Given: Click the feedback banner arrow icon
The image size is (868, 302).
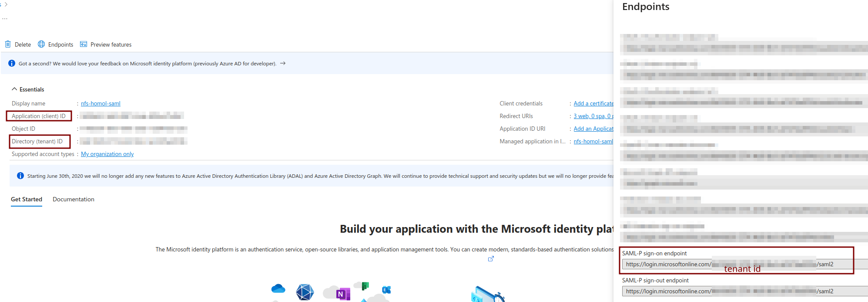Looking at the screenshot, I should [x=283, y=64].
